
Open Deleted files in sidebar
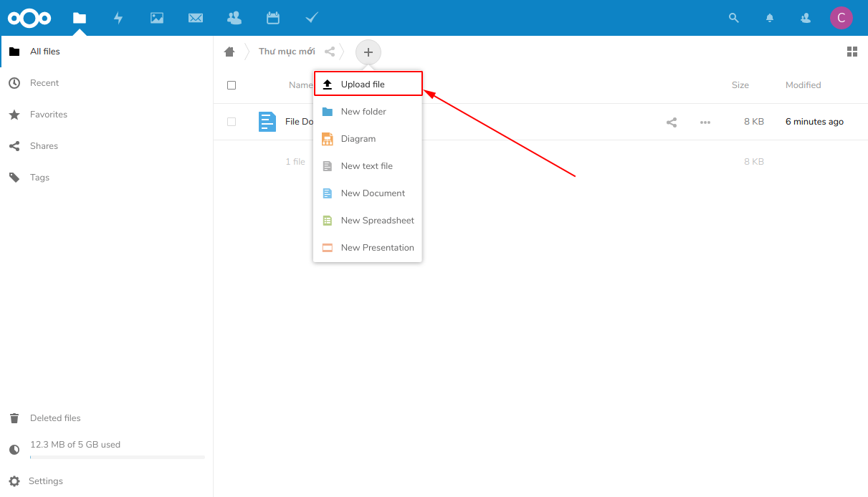(107, 418)
